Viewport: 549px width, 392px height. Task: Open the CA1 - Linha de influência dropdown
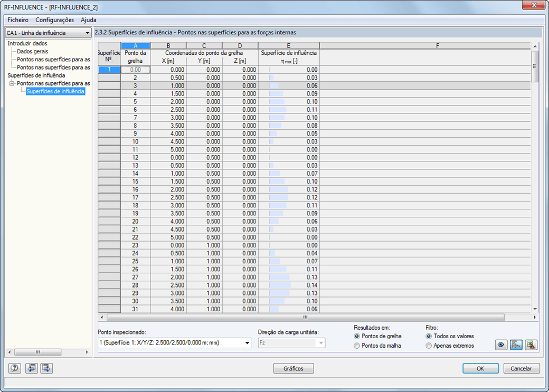(49, 33)
